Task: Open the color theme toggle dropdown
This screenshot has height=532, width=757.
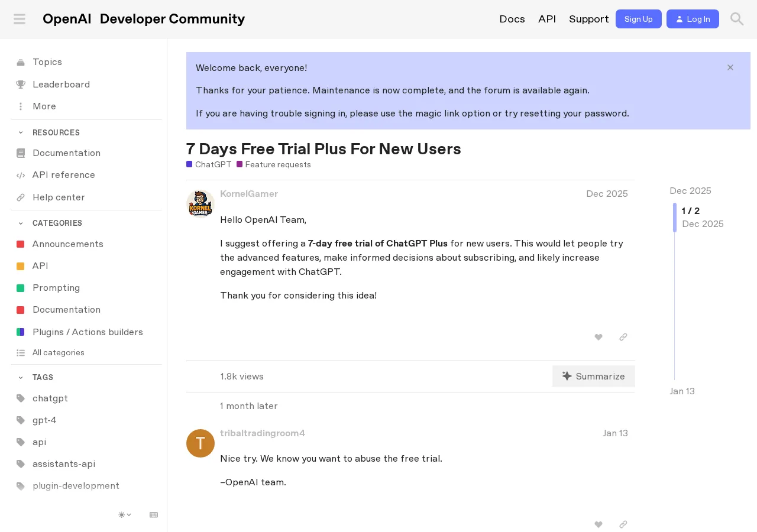Action: point(125,515)
